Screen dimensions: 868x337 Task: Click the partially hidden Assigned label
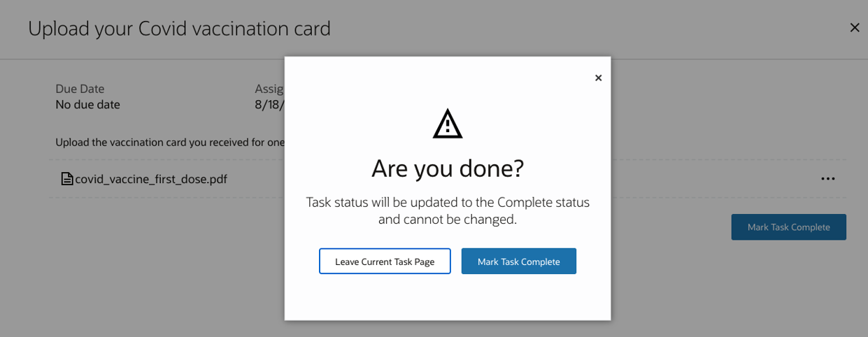tap(269, 89)
